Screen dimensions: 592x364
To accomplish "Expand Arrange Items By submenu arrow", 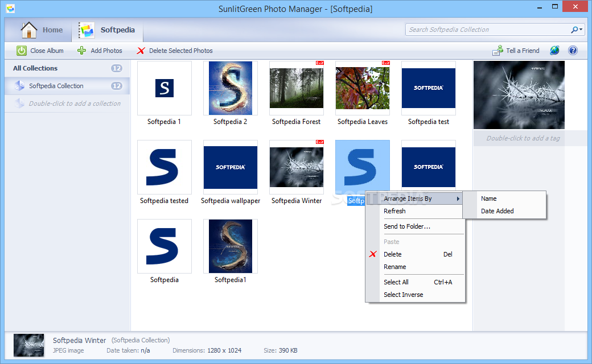I will [x=458, y=198].
